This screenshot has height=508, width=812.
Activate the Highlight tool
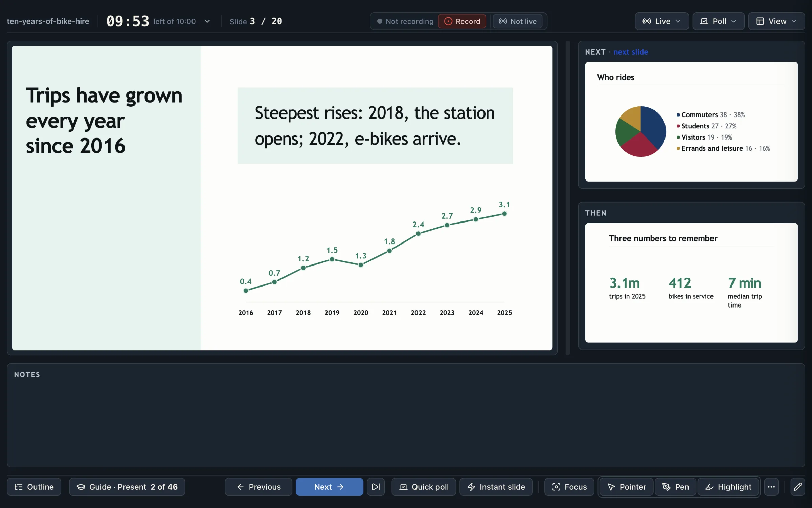[x=728, y=487]
